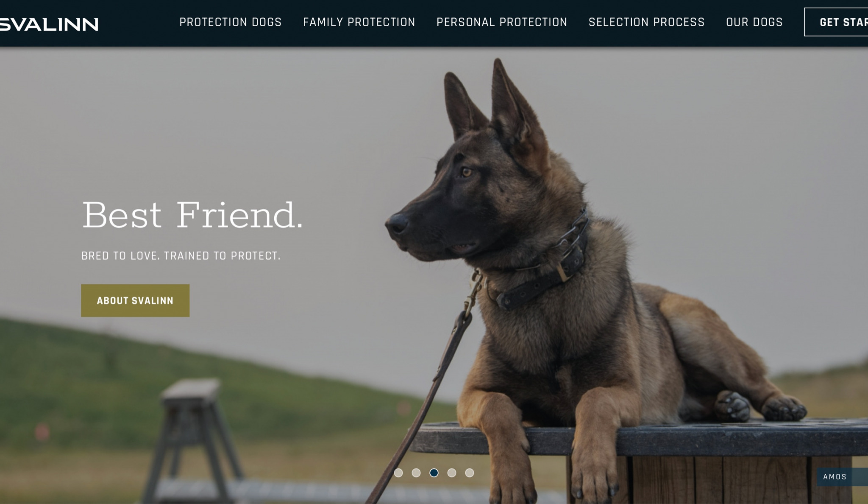Select the fourth carousel slide dot
The height and width of the screenshot is (504, 868).
(x=452, y=473)
